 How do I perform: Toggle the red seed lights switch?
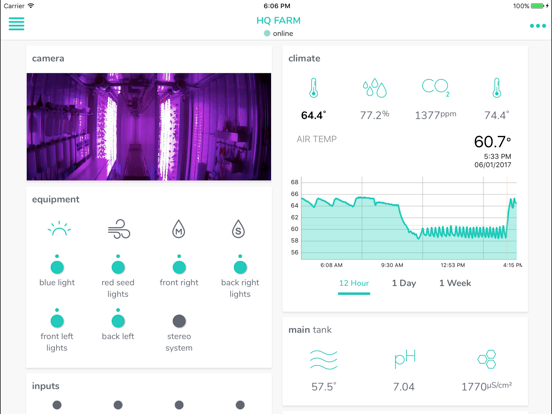pyautogui.click(x=118, y=267)
